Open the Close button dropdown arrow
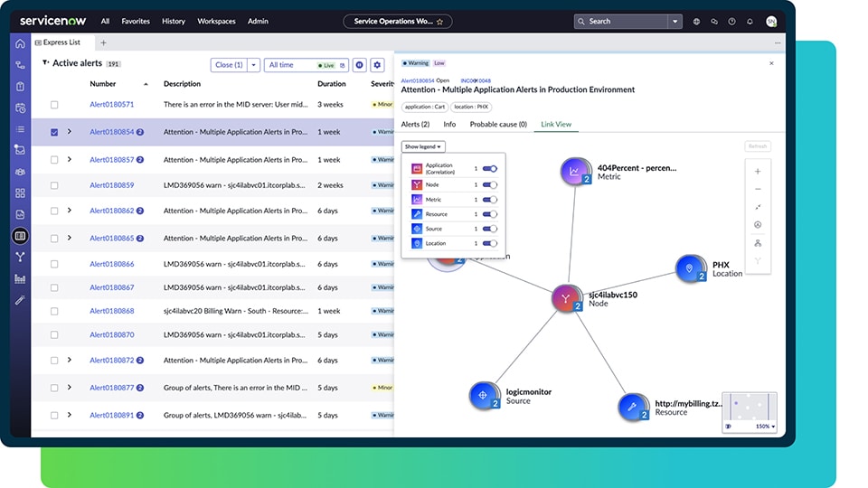Screen dimensions: 868x488 pos(253,65)
